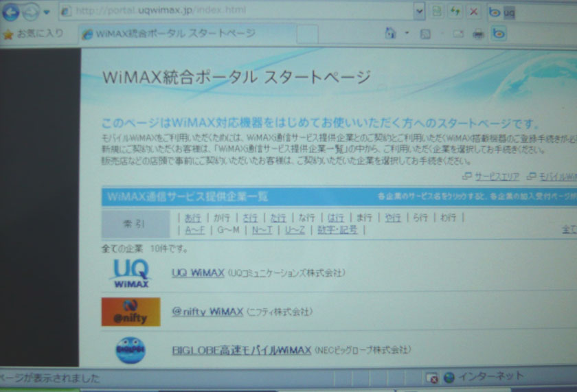The image size is (577, 392).
Task: Select the は行 index link
Action: click(336, 218)
